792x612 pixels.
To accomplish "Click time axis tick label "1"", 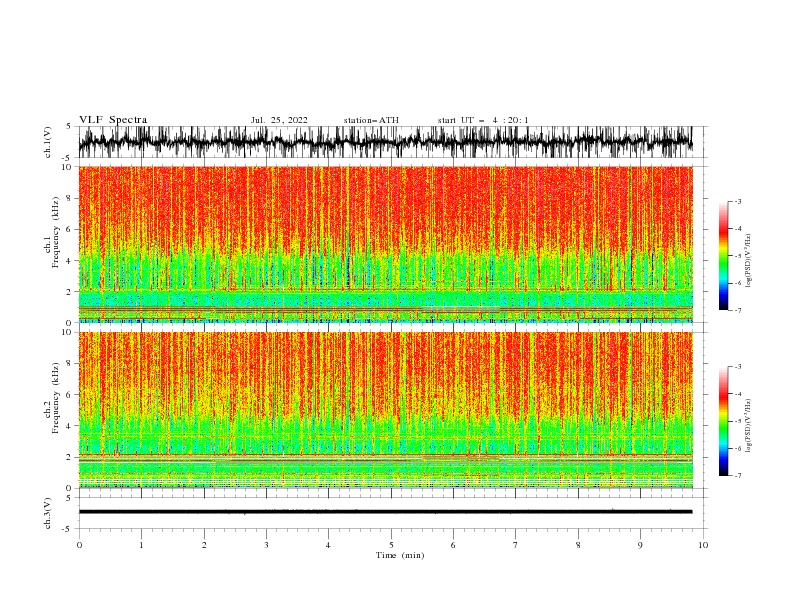I will [x=141, y=545].
